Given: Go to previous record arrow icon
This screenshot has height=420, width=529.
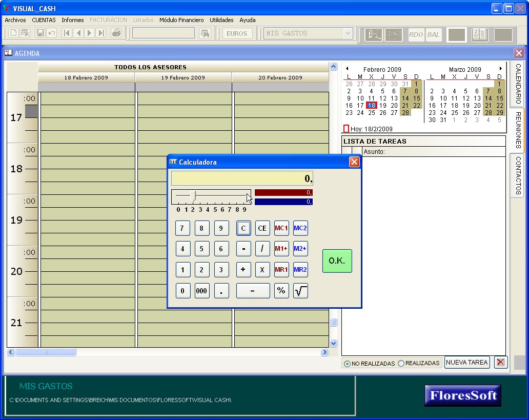Looking at the screenshot, I should (78, 33).
